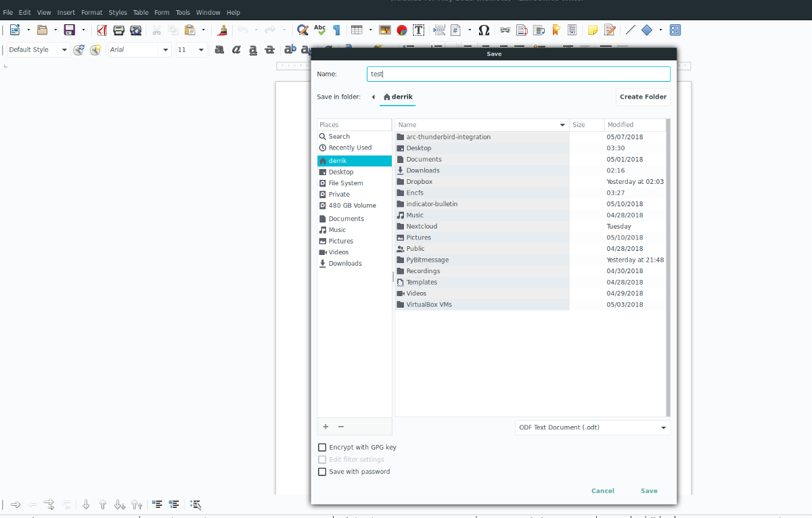Select the Clone Formatting paintbrush
Image resolution: width=812 pixels, height=518 pixels.
point(223,30)
